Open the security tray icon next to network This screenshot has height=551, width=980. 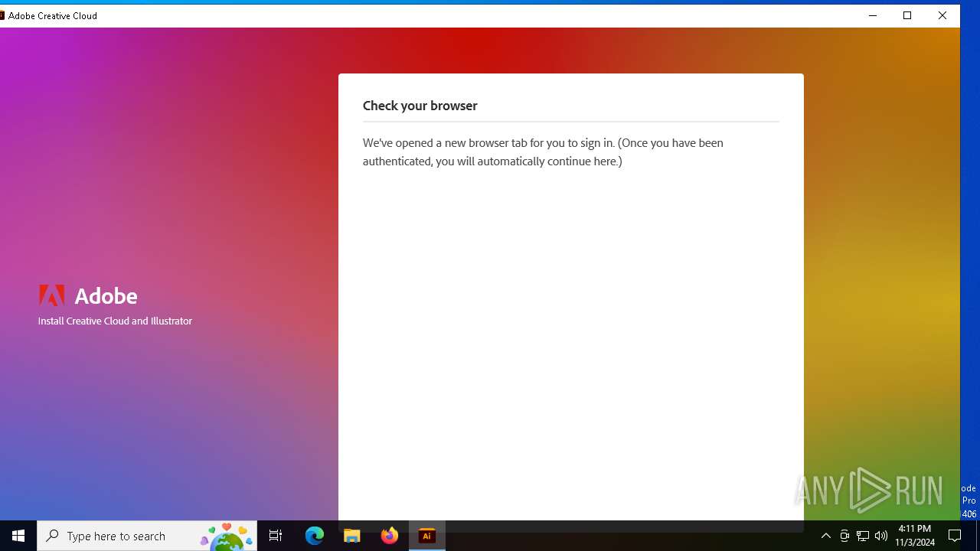(x=844, y=536)
